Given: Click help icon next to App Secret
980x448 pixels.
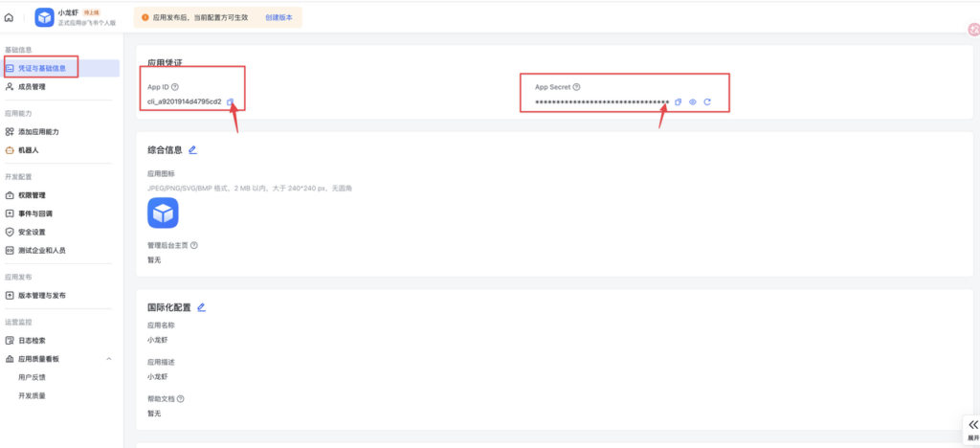Looking at the screenshot, I should click(576, 87).
